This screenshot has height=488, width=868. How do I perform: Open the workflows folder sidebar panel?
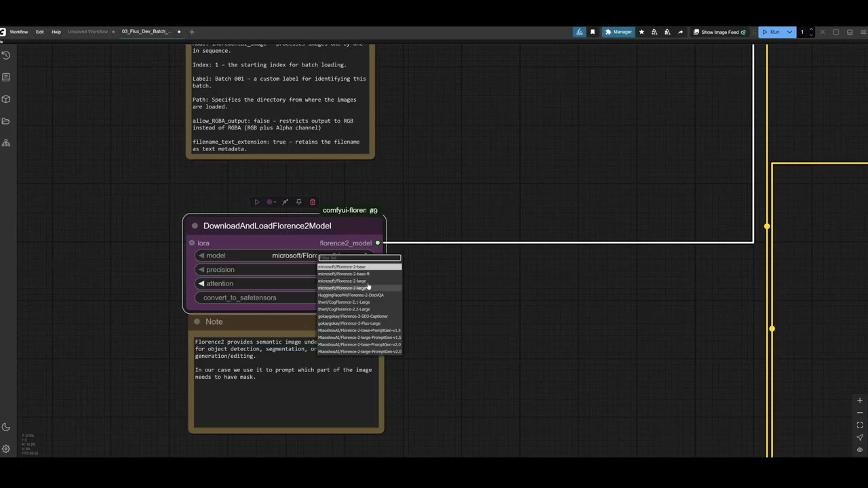click(x=6, y=121)
